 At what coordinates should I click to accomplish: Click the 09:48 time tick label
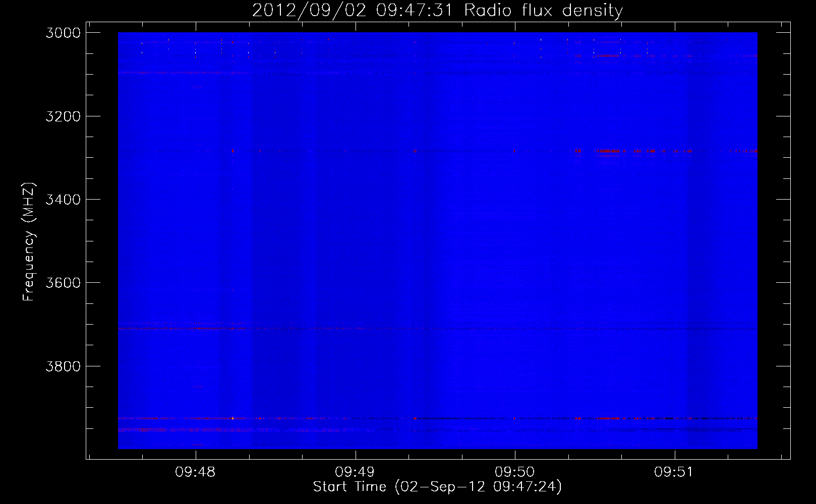pyautogui.click(x=195, y=472)
